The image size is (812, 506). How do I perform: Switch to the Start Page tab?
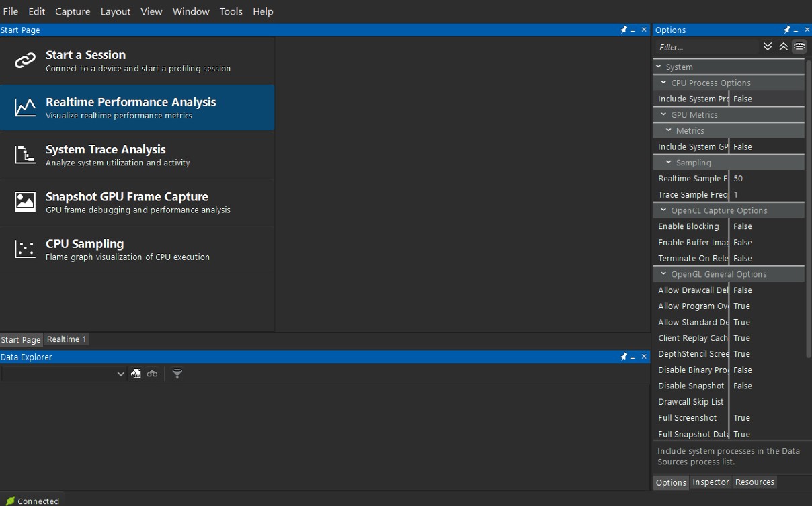21,339
